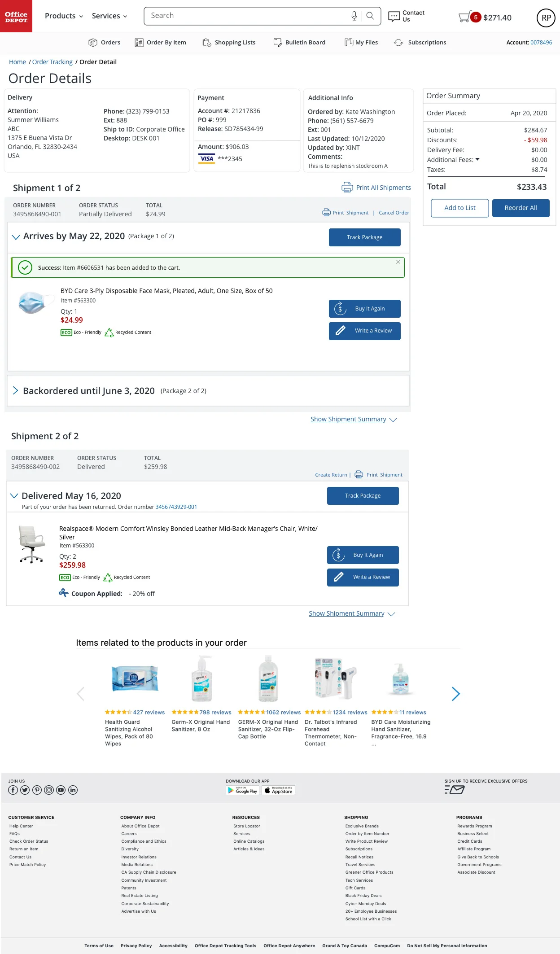The width and height of the screenshot is (560, 954).
Task: Open the Google Play badge
Action: click(x=242, y=790)
